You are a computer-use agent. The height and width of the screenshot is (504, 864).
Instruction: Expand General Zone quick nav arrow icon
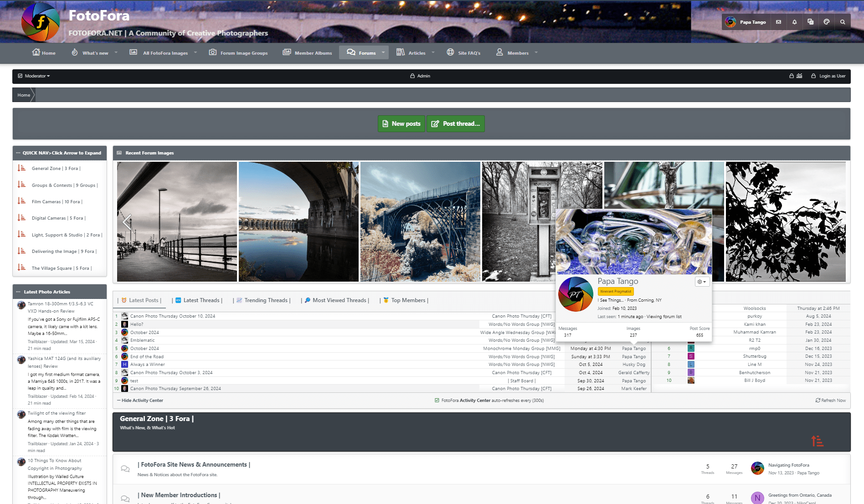21,168
